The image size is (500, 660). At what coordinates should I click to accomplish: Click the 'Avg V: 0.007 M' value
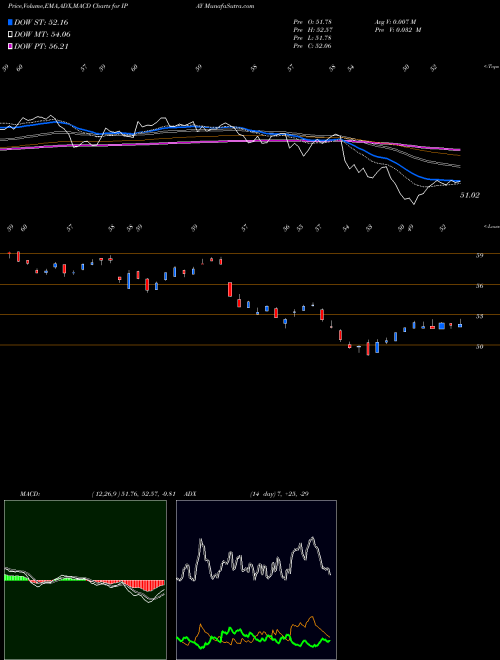click(x=395, y=21)
